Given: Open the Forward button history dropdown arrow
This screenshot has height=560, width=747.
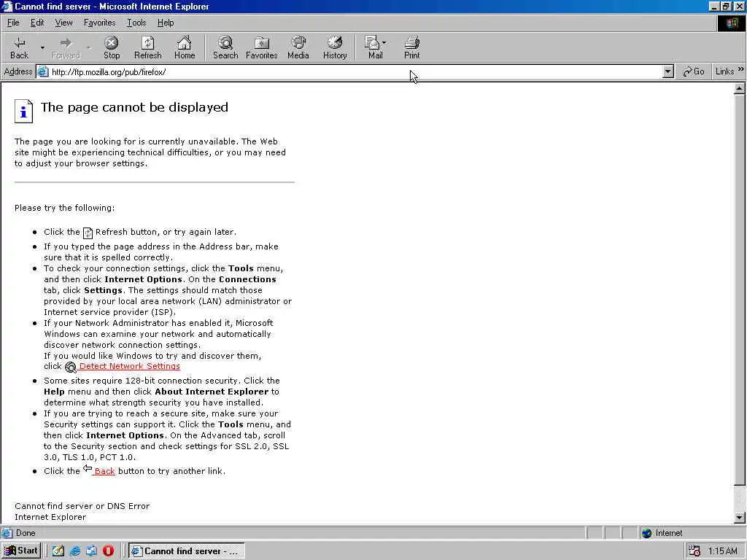Looking at the screenshot, I should [88, 47].
